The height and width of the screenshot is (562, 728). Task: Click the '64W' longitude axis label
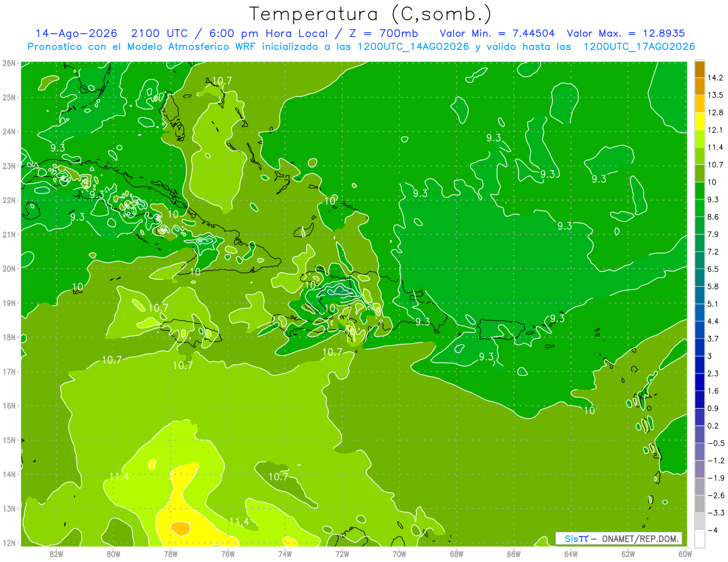[x=571, y=554]
